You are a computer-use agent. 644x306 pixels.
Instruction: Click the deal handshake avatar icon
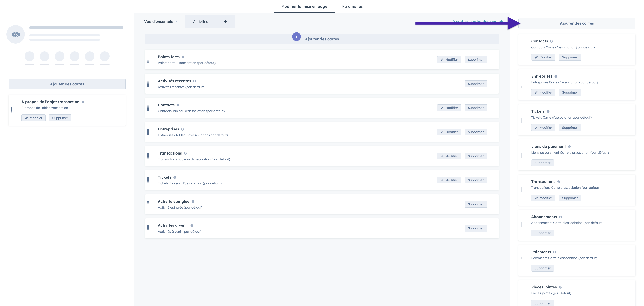click(15, 34)
